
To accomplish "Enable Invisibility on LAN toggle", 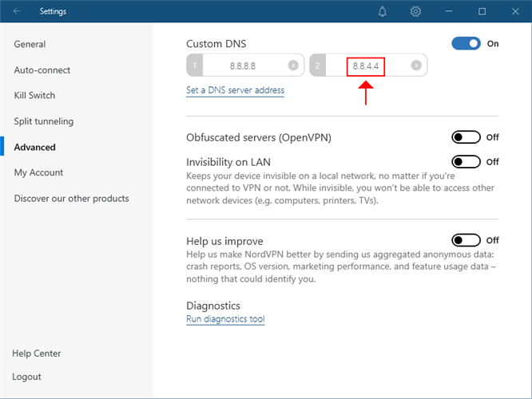I will click(466, 162).
